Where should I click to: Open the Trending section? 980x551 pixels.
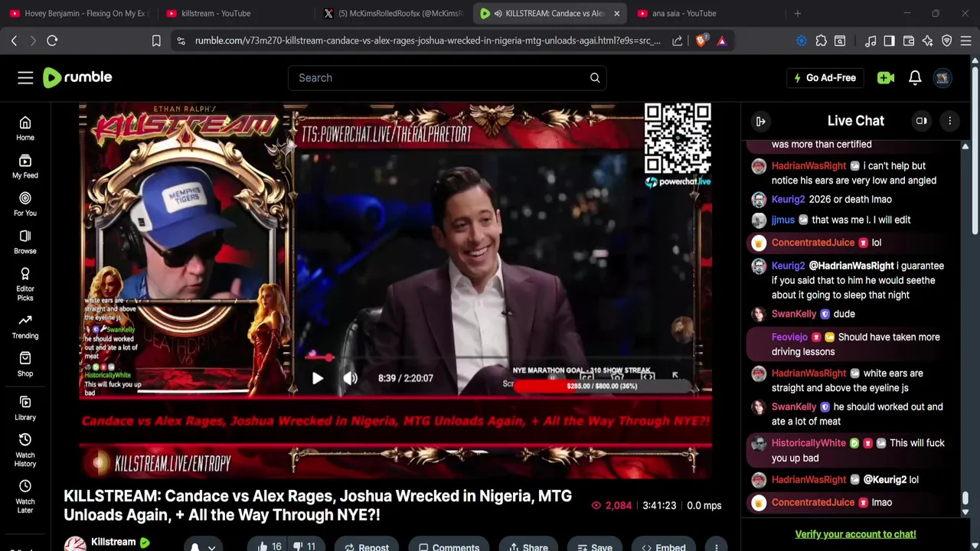pos(25,327)
